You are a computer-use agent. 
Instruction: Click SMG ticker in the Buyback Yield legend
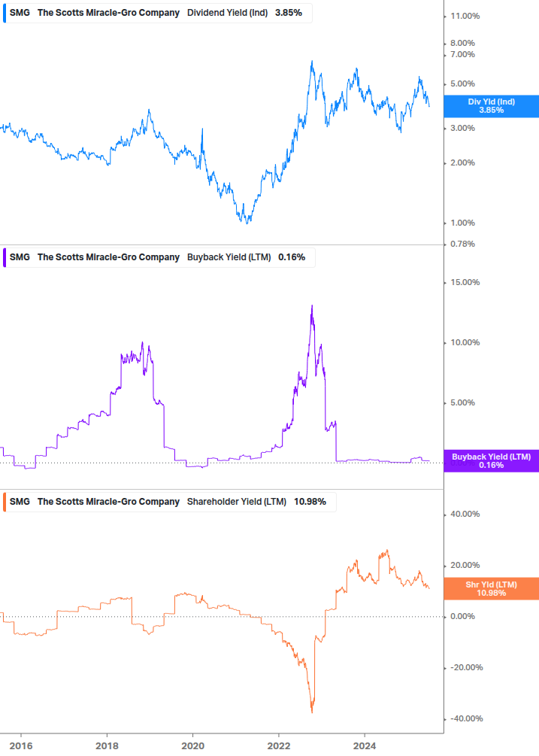pos(20,257)
